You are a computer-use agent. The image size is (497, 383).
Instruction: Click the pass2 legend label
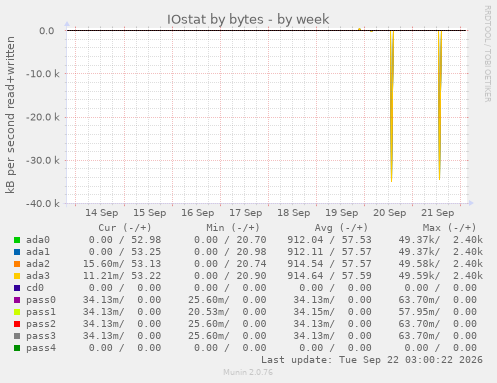pyautogui.click(x=41, y=324)
